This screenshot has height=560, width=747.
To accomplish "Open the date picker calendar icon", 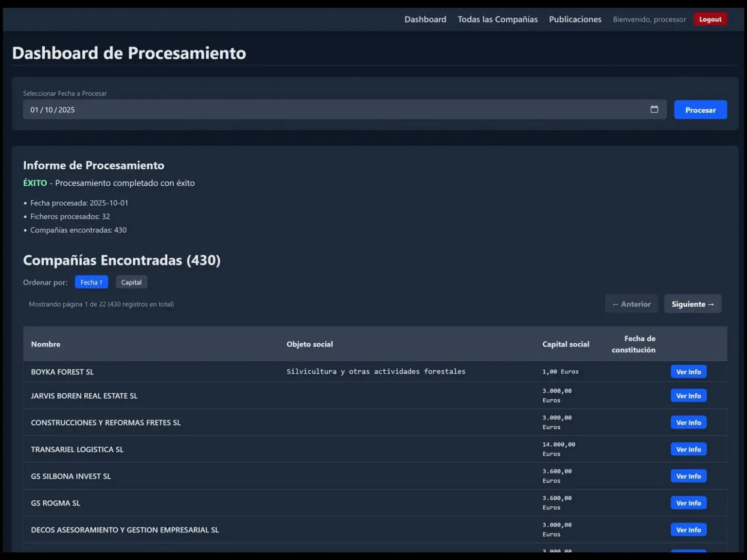I will pyautogui.click(x=654, y=109).
